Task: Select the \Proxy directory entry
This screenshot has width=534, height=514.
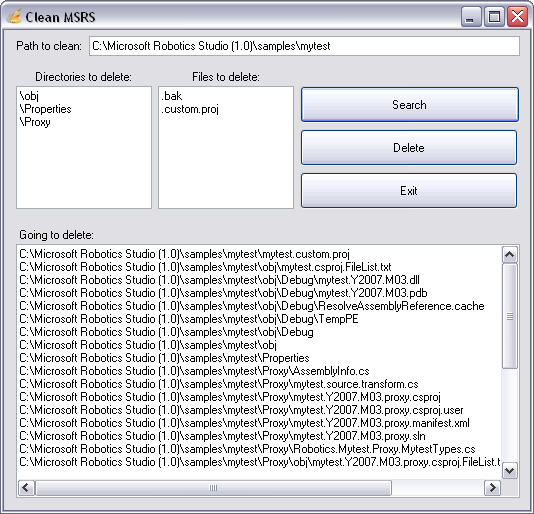Action: 35,122
